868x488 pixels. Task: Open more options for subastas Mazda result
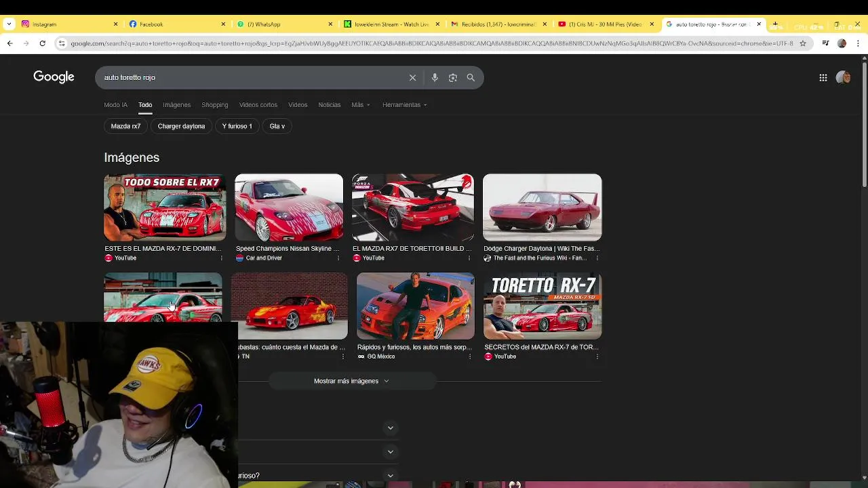(x=343, y=357)
